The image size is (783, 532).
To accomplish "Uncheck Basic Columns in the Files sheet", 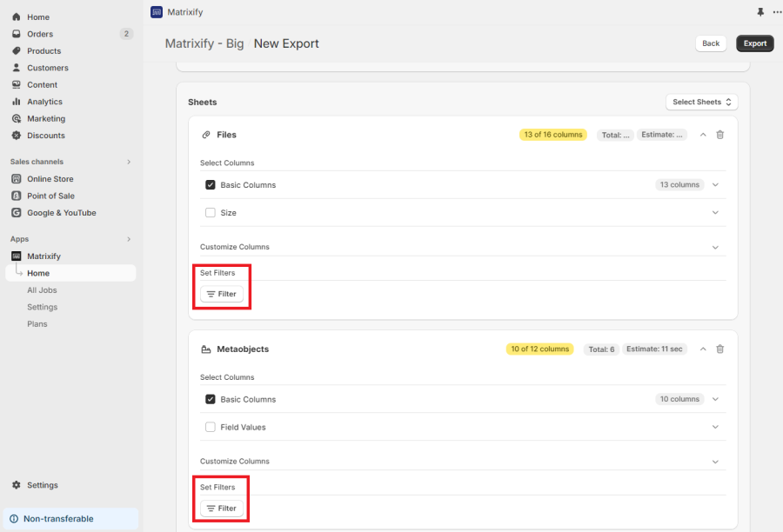I will point(210,184).
